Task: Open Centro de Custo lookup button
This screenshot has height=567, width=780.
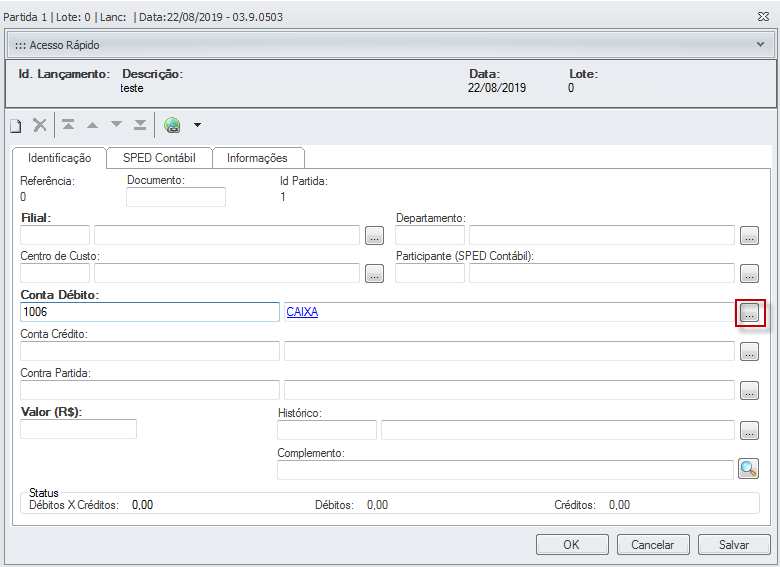Action: click(375, 274)
